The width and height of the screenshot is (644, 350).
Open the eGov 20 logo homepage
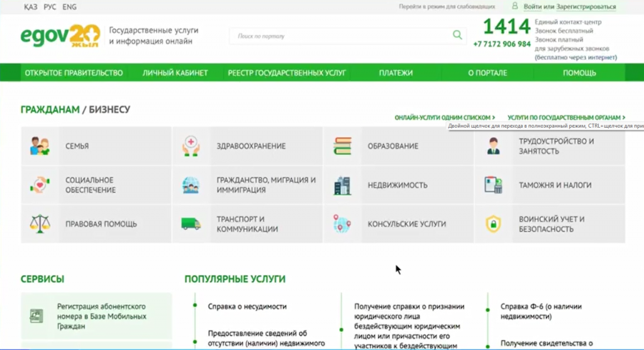tap(60, 36)
